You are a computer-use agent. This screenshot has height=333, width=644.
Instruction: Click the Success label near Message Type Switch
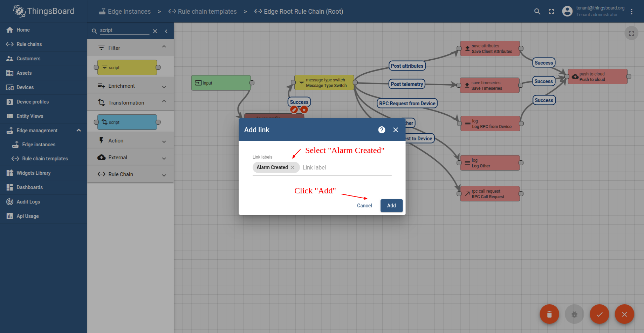[299, 102]
